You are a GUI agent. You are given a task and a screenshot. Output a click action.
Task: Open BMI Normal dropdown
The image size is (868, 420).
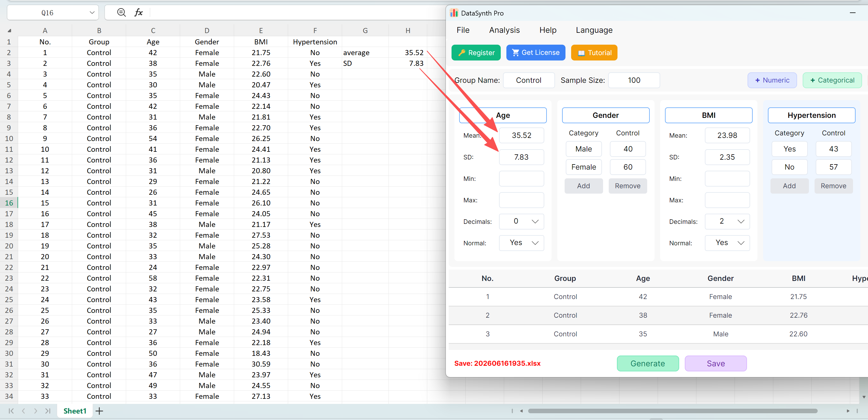click(727, 243)
